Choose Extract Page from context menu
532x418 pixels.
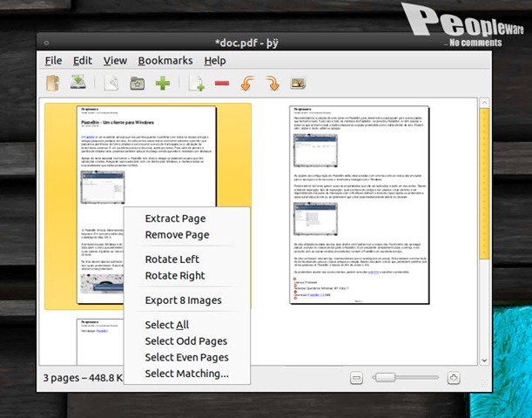(x=187, y=219)
